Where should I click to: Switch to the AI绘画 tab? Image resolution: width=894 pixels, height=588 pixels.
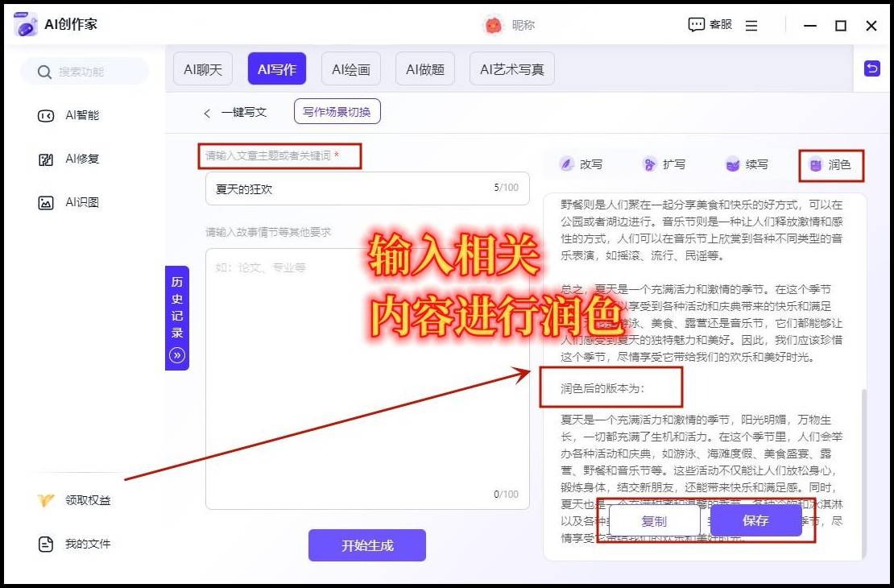[351, 68]
